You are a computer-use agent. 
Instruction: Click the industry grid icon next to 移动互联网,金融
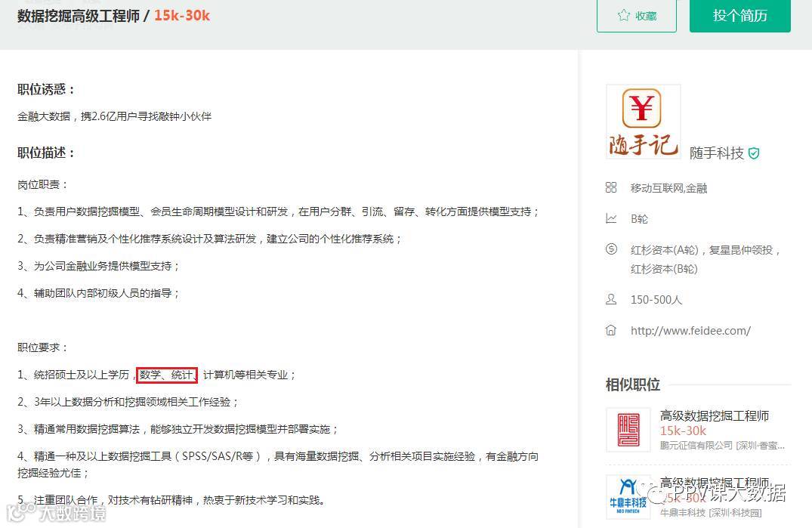[x=611, y=187]
